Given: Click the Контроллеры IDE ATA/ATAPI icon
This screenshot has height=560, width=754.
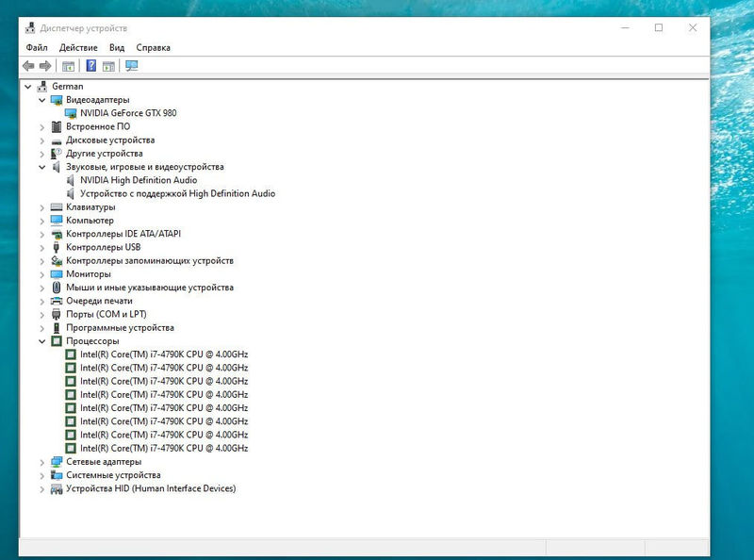Looking at the screenshot, I should 57,235.
